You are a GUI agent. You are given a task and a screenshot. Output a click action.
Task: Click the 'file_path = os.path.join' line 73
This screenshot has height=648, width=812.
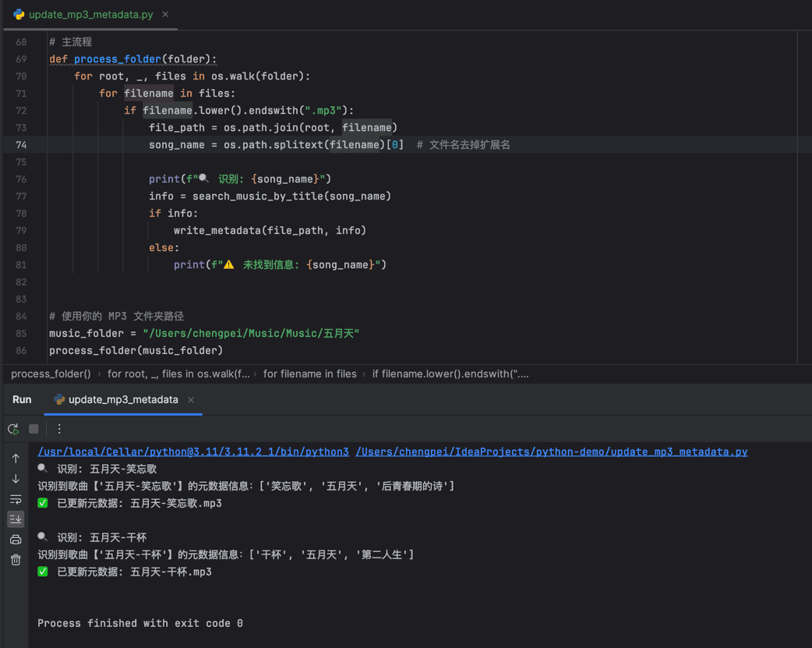click(273, 128)
